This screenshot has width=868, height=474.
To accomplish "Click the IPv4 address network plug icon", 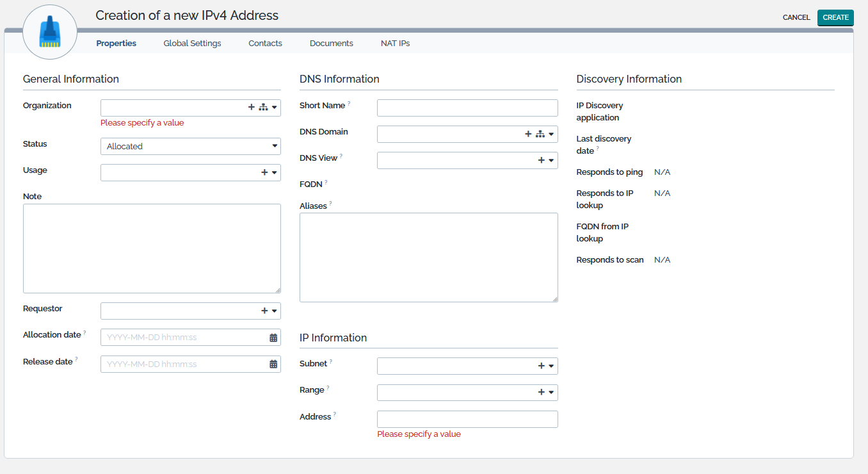I will (50, 32).
